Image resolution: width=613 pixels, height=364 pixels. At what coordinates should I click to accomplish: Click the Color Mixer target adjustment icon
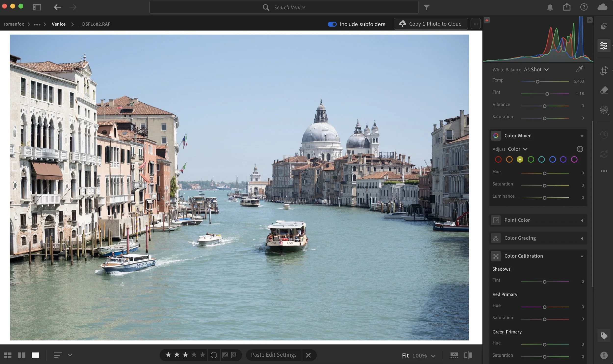[x=580, y=149]
